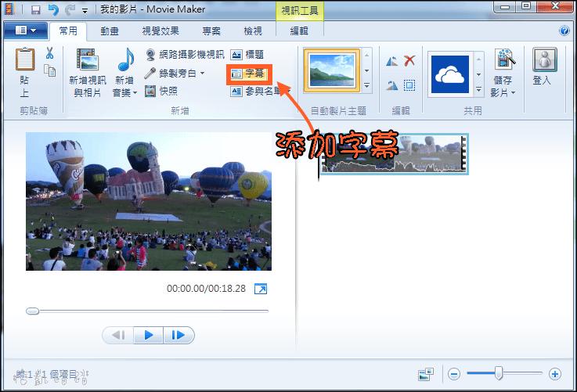This screenshot has width=577, height=392.
Task: Click the Add music note icon
Action: 125,59
